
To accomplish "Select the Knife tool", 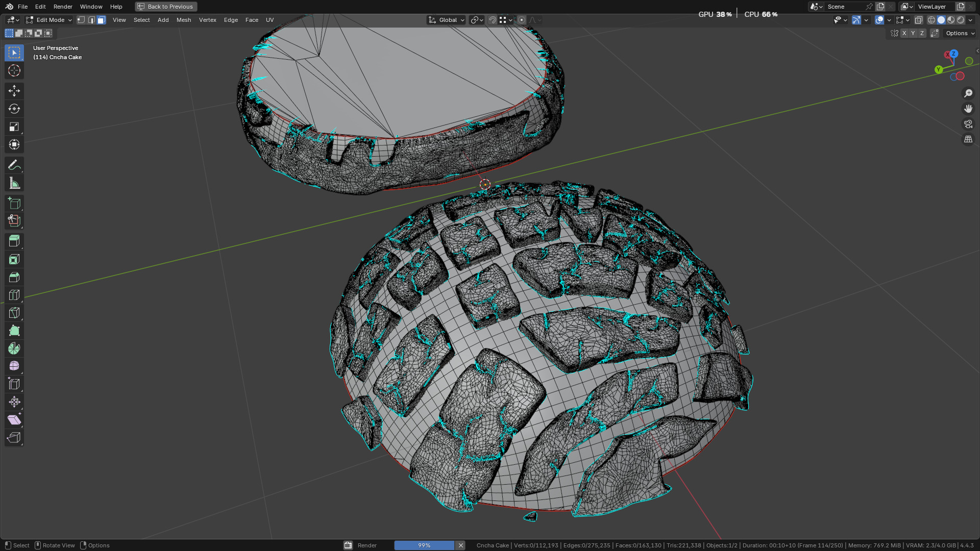I will tap(14, 313).
